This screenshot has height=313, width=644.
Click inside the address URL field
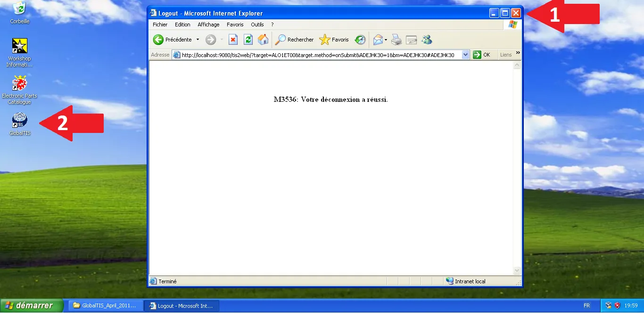point(318,55)
